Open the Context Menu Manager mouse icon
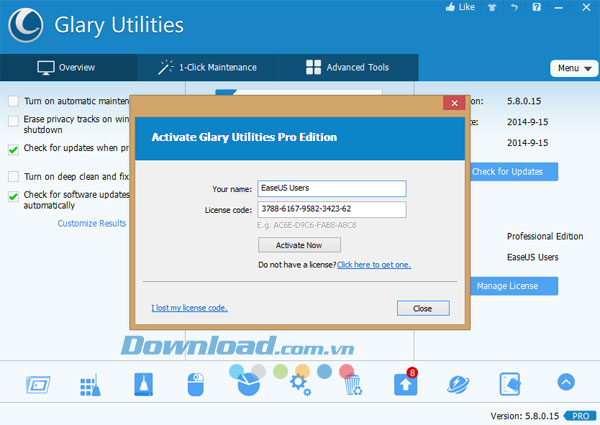The height and width of the screenshot is (425, 600). coord(196,384)
